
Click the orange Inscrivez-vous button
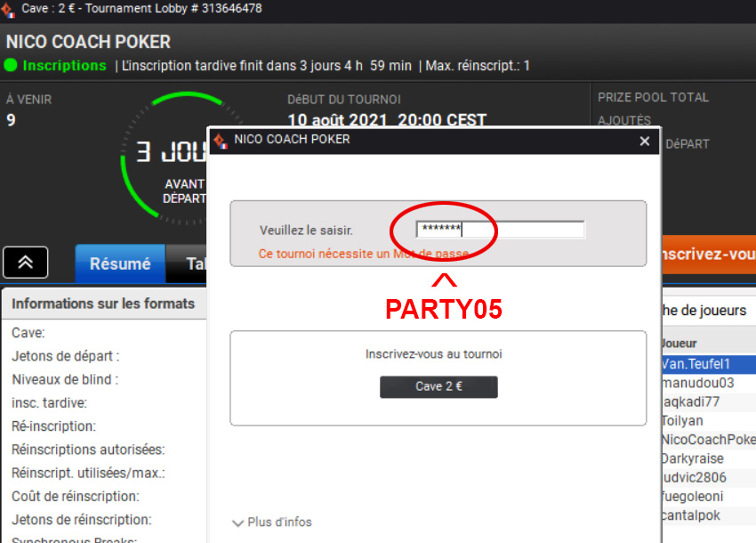[709, 255]
